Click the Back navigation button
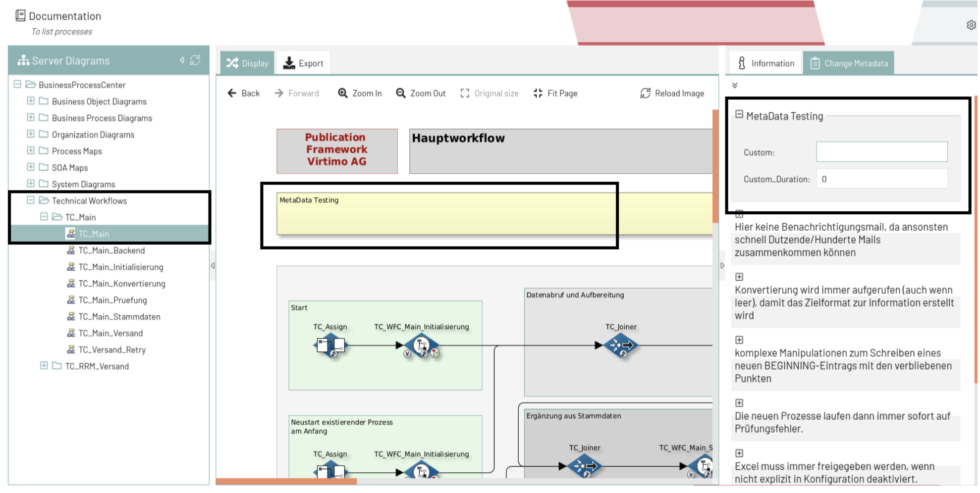 tap(244, 93)
